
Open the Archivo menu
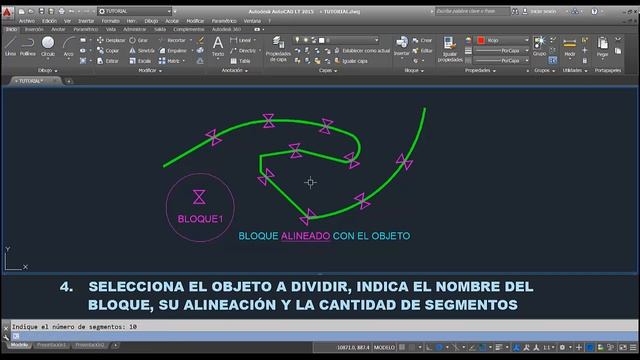pyautogui.click(x=27, y=21)
